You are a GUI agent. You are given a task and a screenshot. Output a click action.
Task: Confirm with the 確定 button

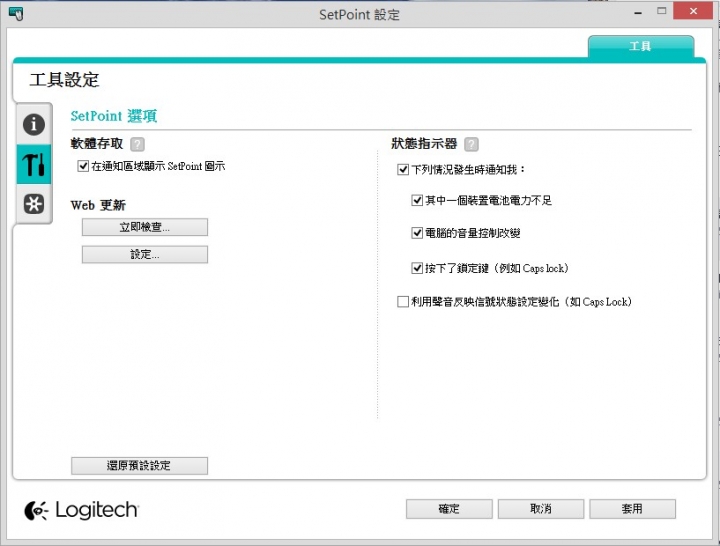[449, 509]
